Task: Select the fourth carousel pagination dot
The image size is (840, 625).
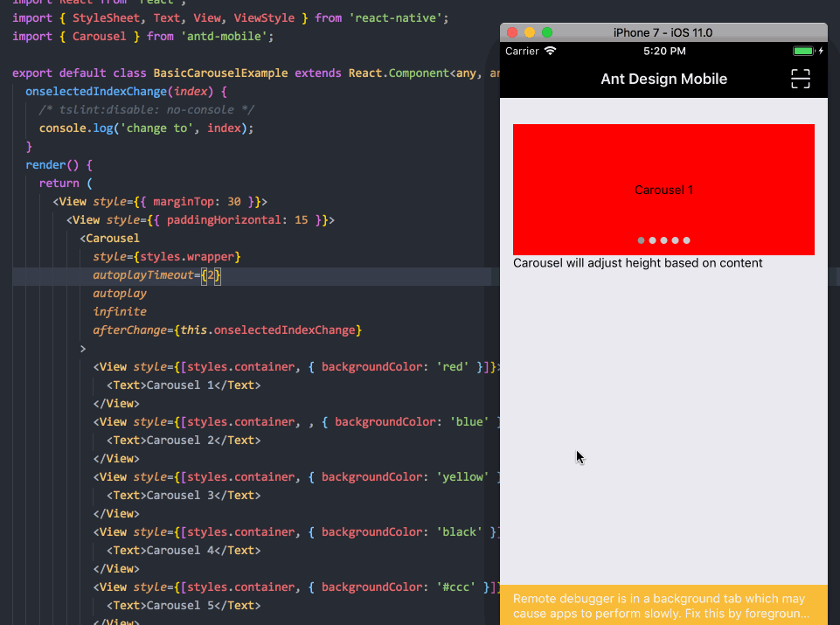Action: (675, 240)
